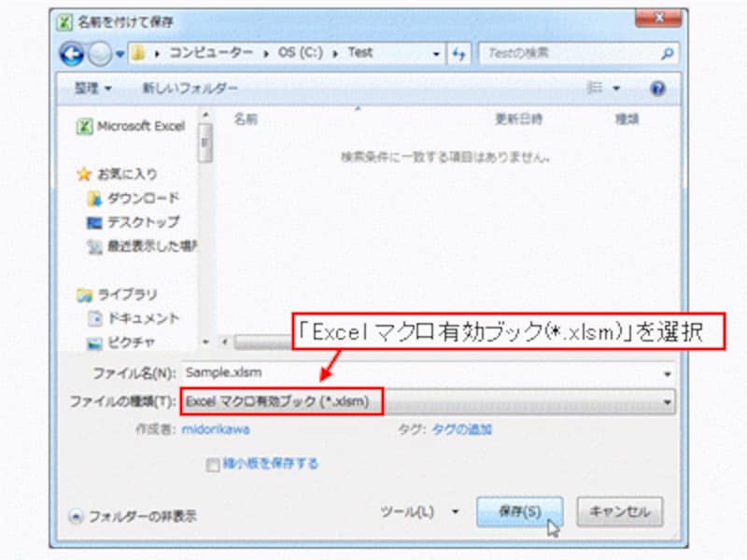Click navigation pane scroll down arrow

click(205, 342)
